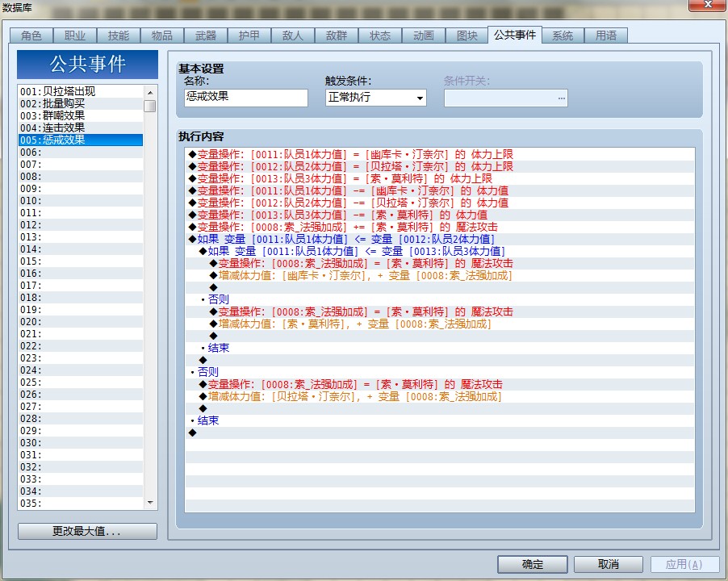Select command 队员2体力值 = 贝拉塔·汀奈尔 的 体力上限
Image resolution: width=728 pixels, height=581 pixels.
pyautogui.click(x=440, y=166)
